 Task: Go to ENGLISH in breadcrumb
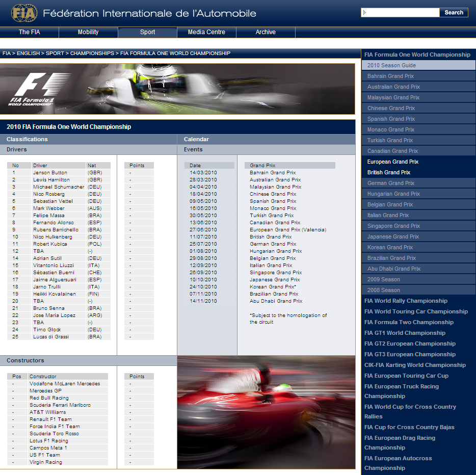(28, 54)
